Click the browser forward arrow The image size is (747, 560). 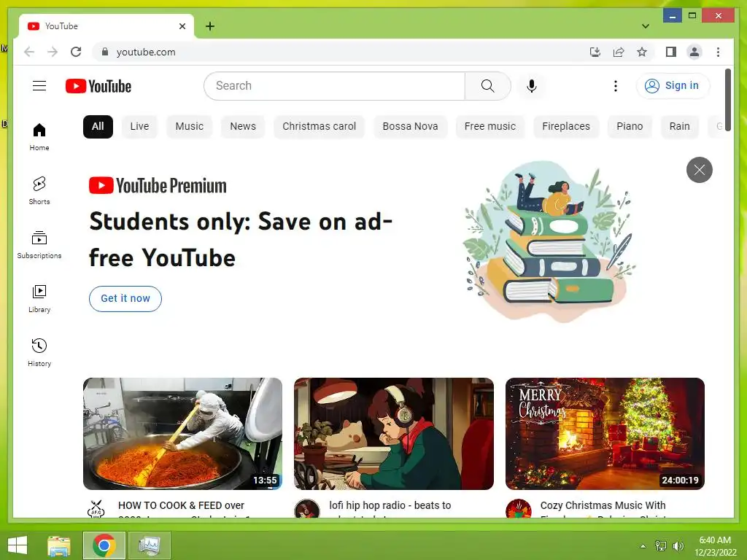(x=53, y=52)
